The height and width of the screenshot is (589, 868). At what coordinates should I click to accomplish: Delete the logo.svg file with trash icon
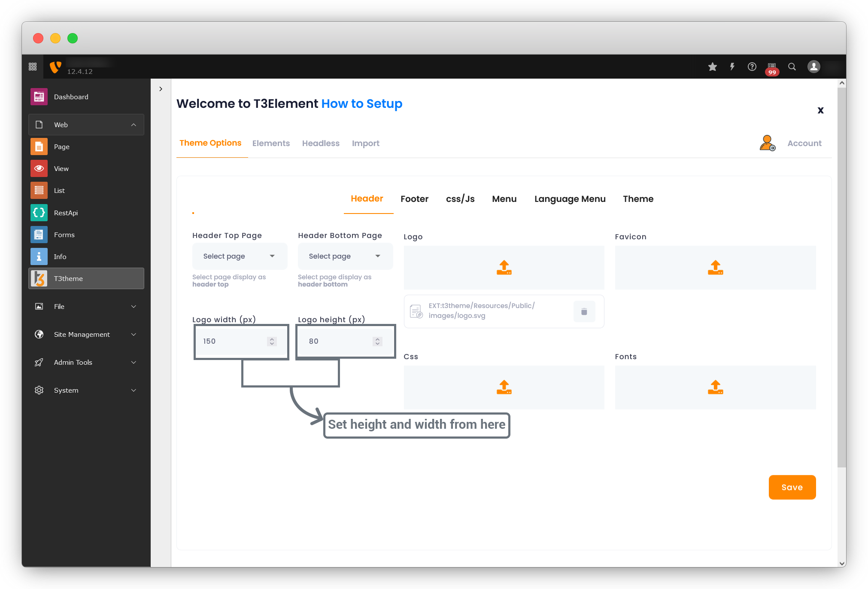[584, 311]
